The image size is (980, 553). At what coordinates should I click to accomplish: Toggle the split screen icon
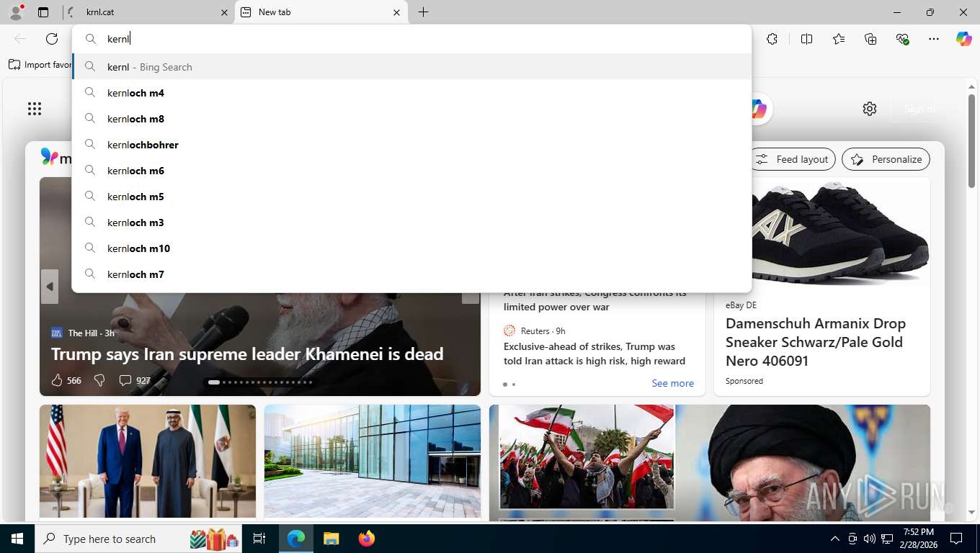[x=807, y=39]
